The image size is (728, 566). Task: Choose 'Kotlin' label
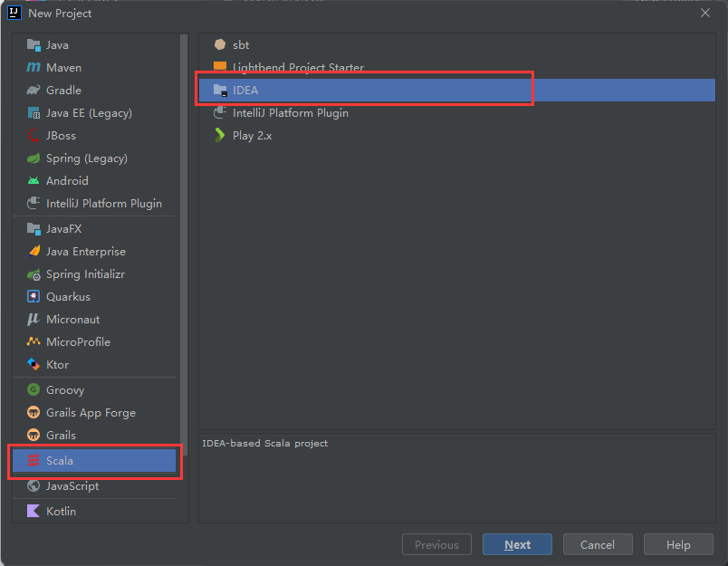tap(61, 511)
